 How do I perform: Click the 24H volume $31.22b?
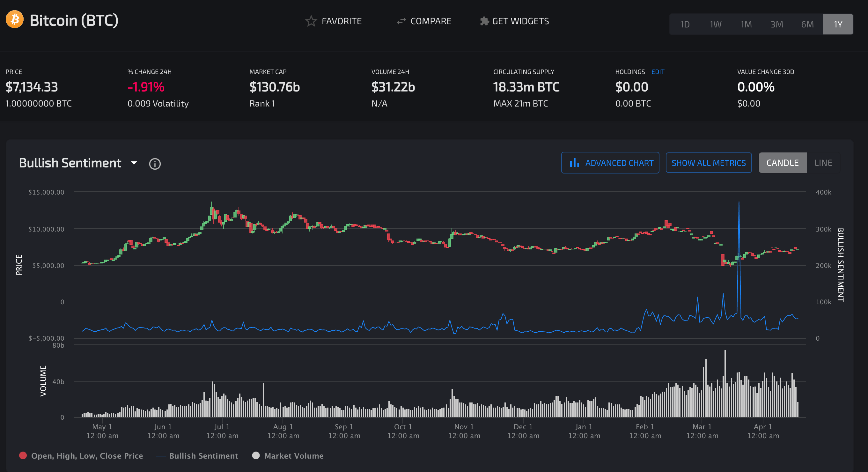[x=393, y=87]
